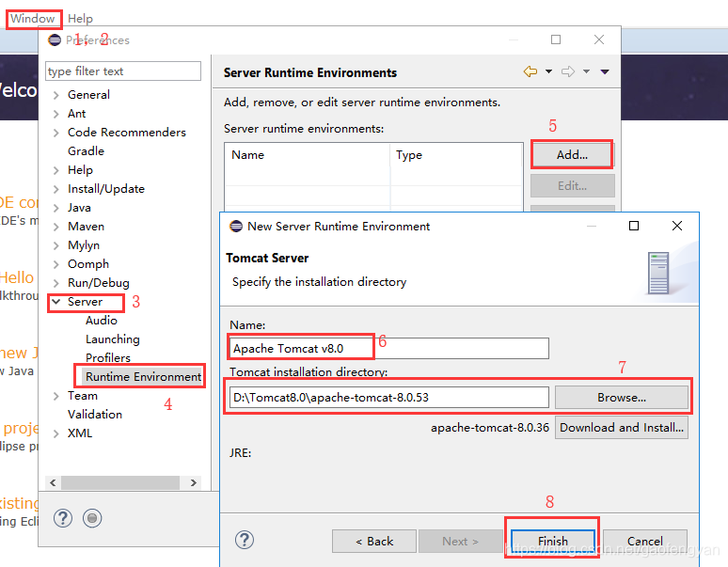This screenshot has height=567, width=728.
Task: Select Runtime Environment tree item
Action: coord(143,377)
